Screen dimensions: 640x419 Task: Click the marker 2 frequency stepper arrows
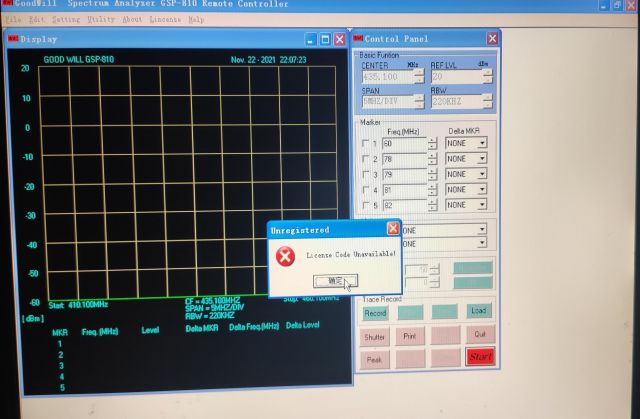pos(432,159)
